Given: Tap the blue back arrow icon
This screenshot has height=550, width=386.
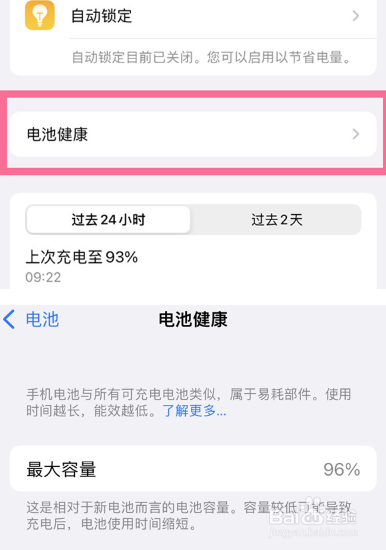Looking at the screenshot, I should click(9, 319).
